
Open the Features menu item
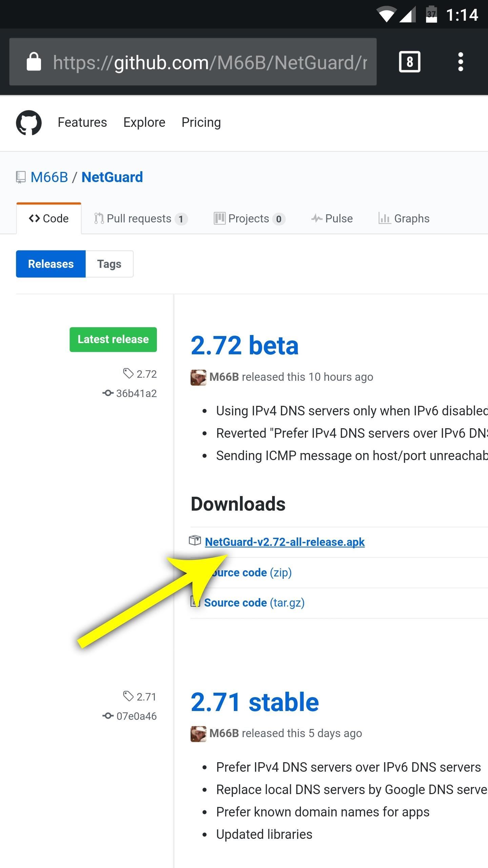point(82,122)
